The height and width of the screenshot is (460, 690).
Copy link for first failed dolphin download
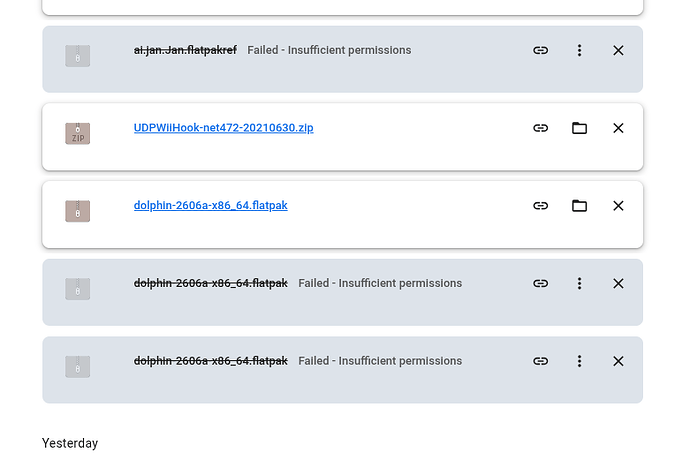pyautogui.click(x=540, y=283)
